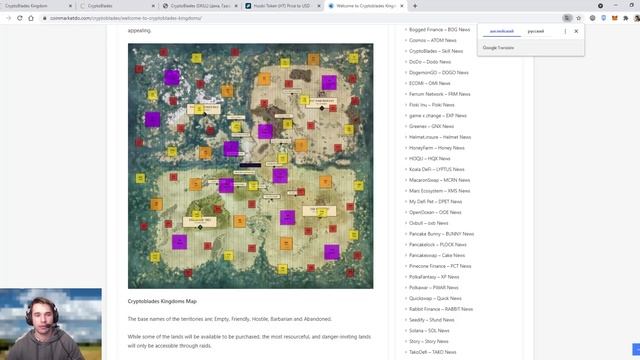Screen dimensions: 640x360
Task: Switch to CryptoBlades (SKILL) price tab
Action: [x=200, y=6]
